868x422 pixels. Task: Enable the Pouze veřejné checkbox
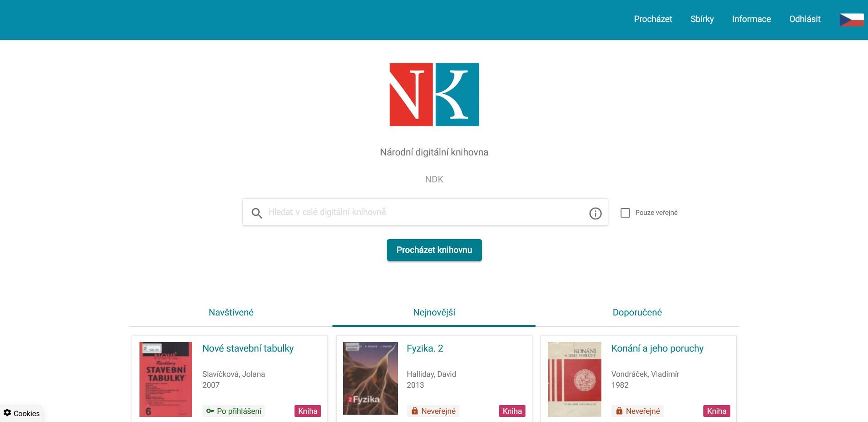(625, 213)
